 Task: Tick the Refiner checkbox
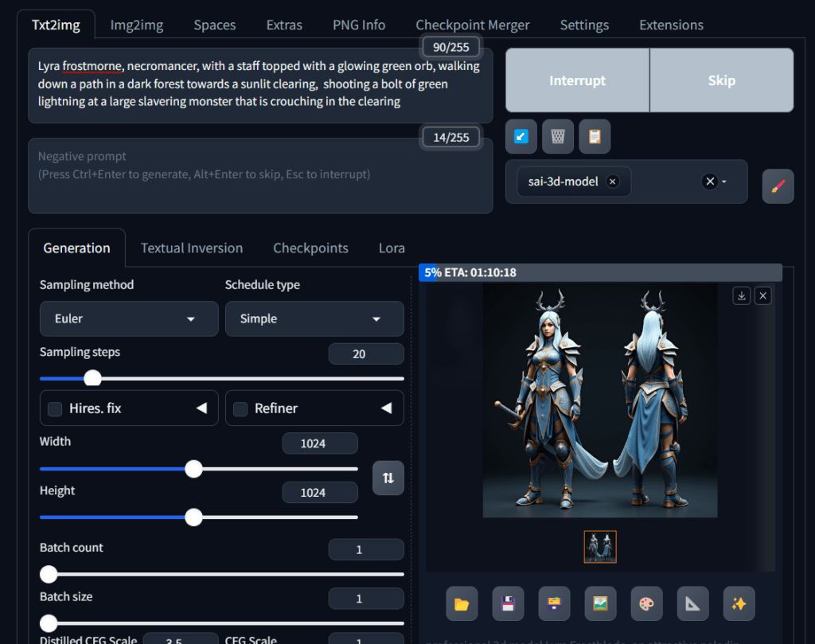click(x=240, y=409)
